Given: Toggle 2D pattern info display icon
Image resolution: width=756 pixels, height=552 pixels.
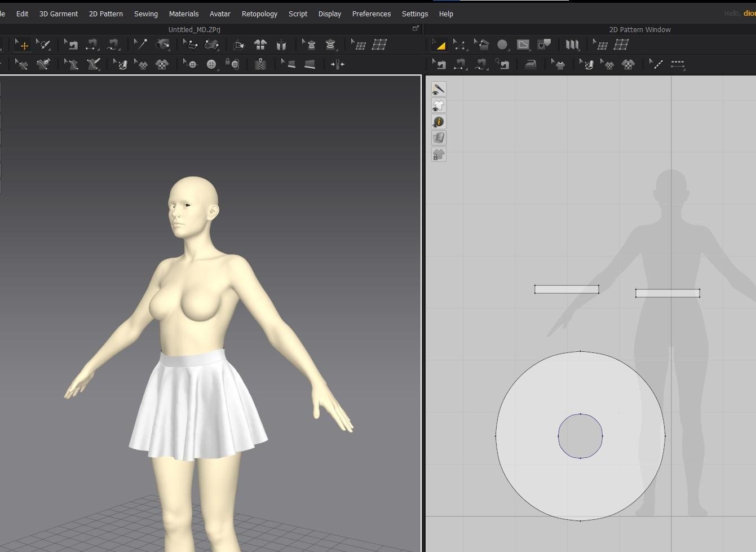Looking at the screenshot, I should point(439,122).
